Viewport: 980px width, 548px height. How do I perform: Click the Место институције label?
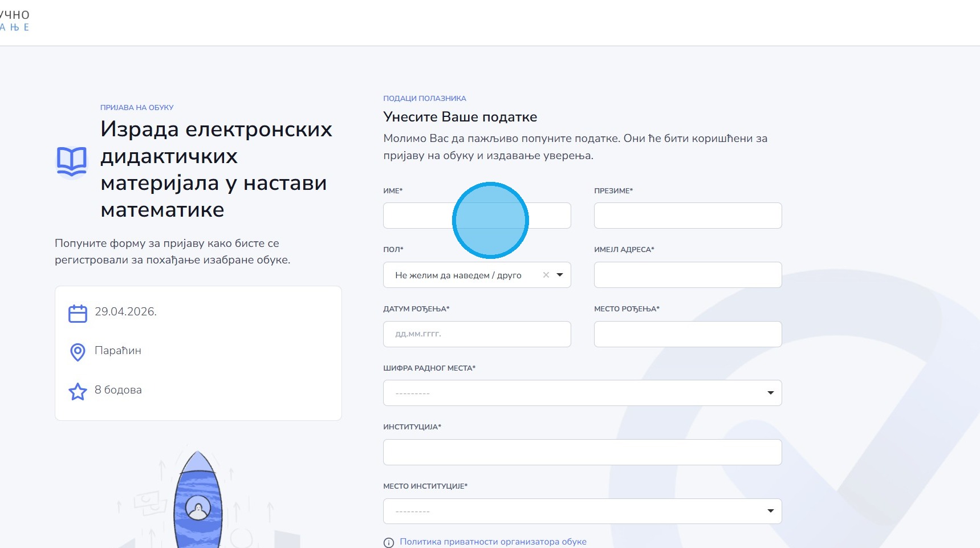tap(425, 486)
